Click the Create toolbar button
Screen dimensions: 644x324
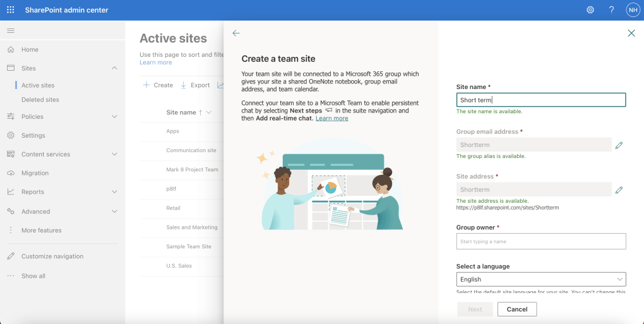coord(158,85)
